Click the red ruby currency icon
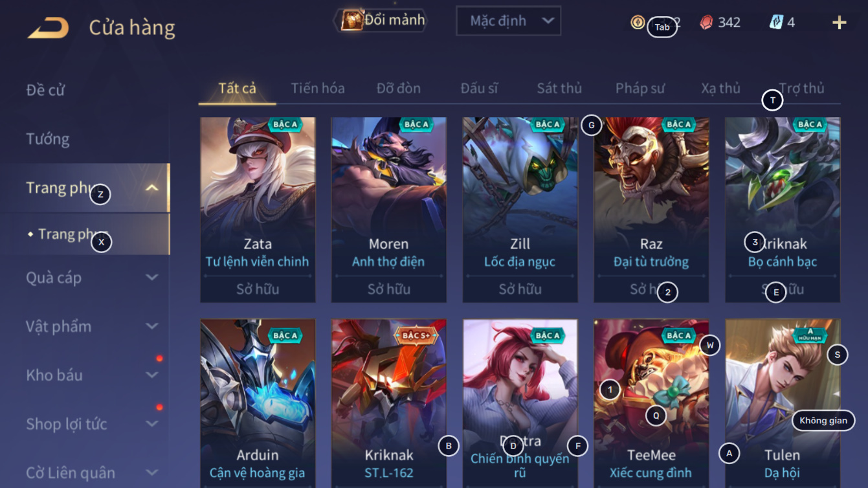 [707, 23]
